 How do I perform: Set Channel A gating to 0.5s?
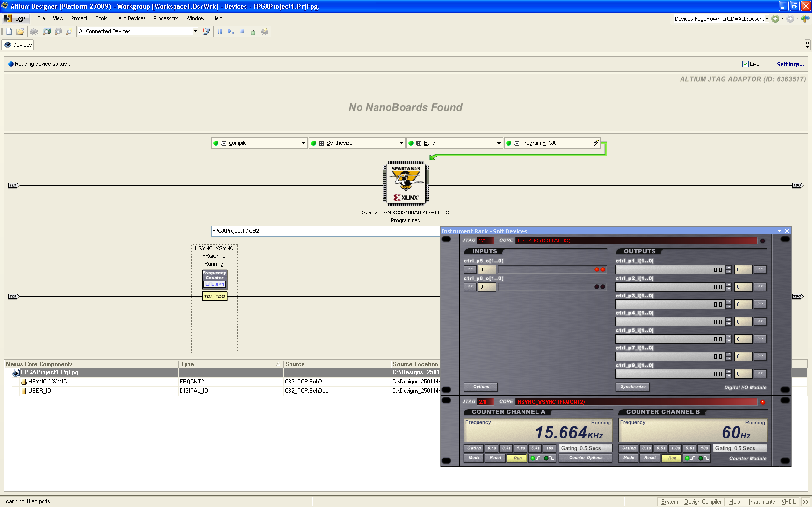pyautogui.click(x=507, y=448)
